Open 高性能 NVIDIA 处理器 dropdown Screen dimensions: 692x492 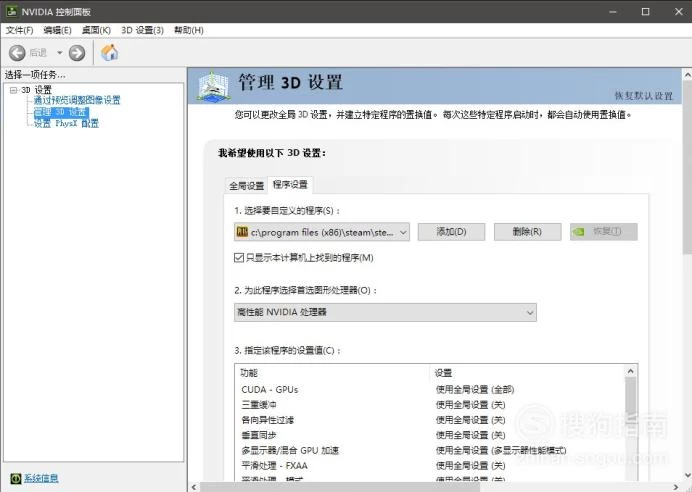pos(385,312)
